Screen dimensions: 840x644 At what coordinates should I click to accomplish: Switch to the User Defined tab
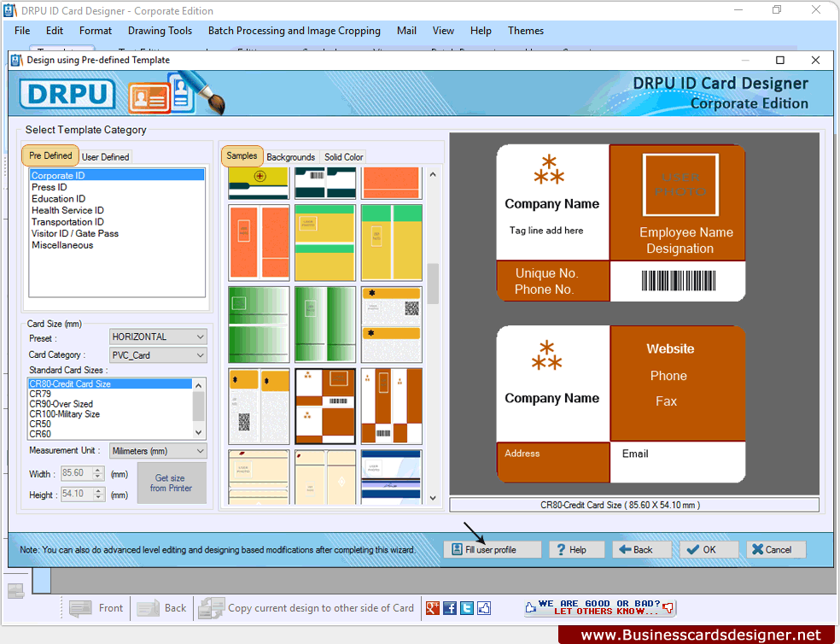tap(106, 157)
